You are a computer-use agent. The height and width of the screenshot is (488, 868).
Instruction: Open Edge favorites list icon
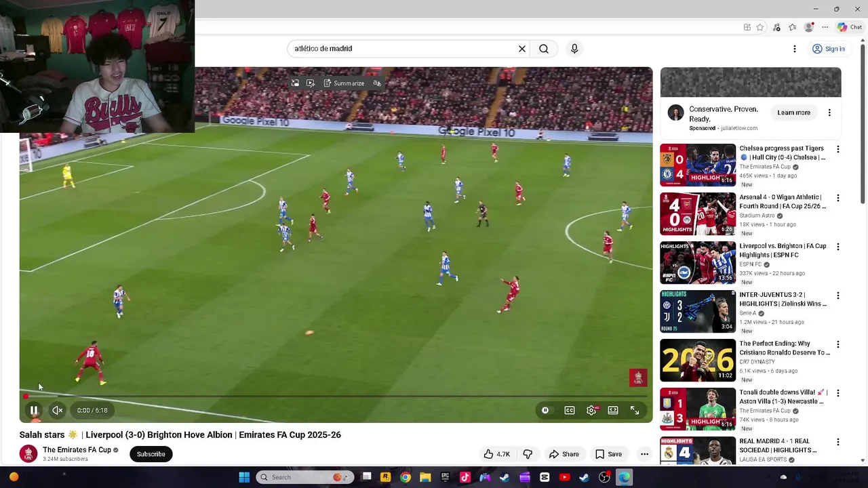point(792,27)
